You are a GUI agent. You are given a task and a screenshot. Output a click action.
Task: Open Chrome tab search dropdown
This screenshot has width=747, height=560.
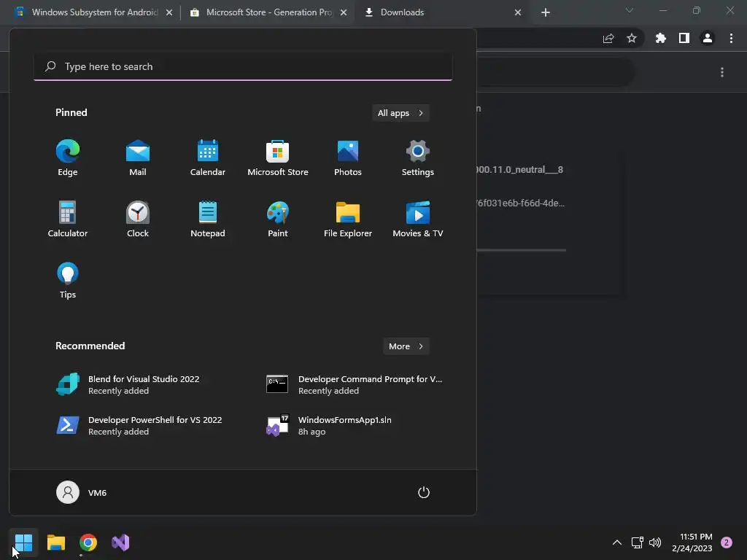pos(630,10)
